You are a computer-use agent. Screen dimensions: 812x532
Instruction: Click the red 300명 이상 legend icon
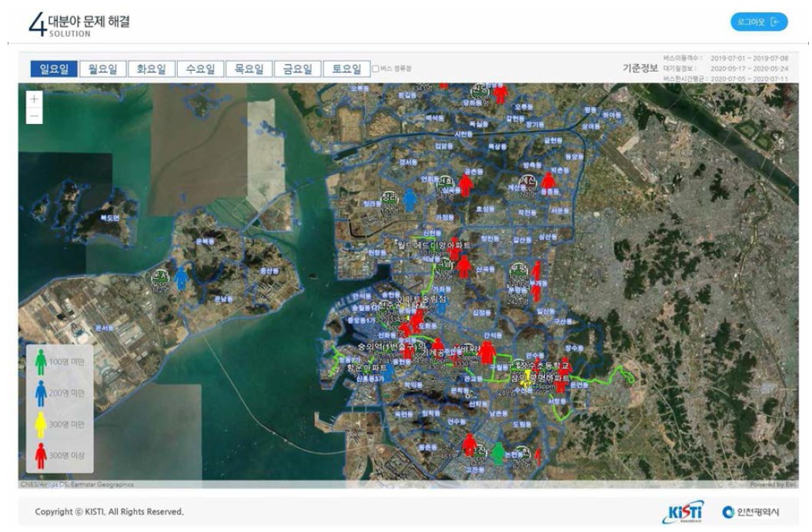(41, 455)
